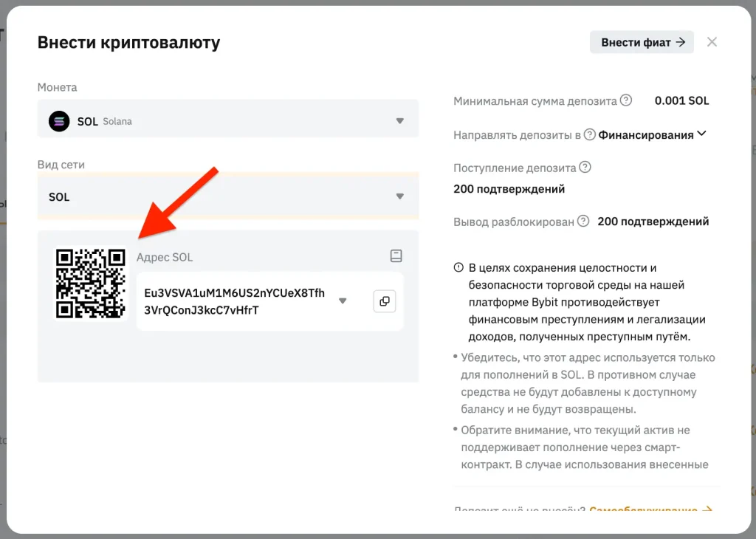Click the Внести фиат button
The image size is (756, 539).
pos(642,42)
